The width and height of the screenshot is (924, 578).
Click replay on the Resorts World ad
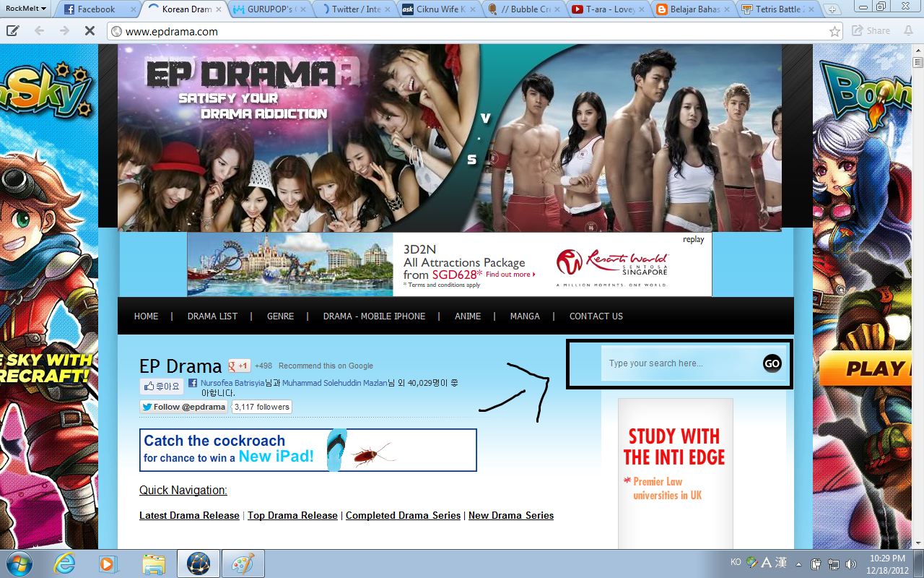tap(693, 240)
